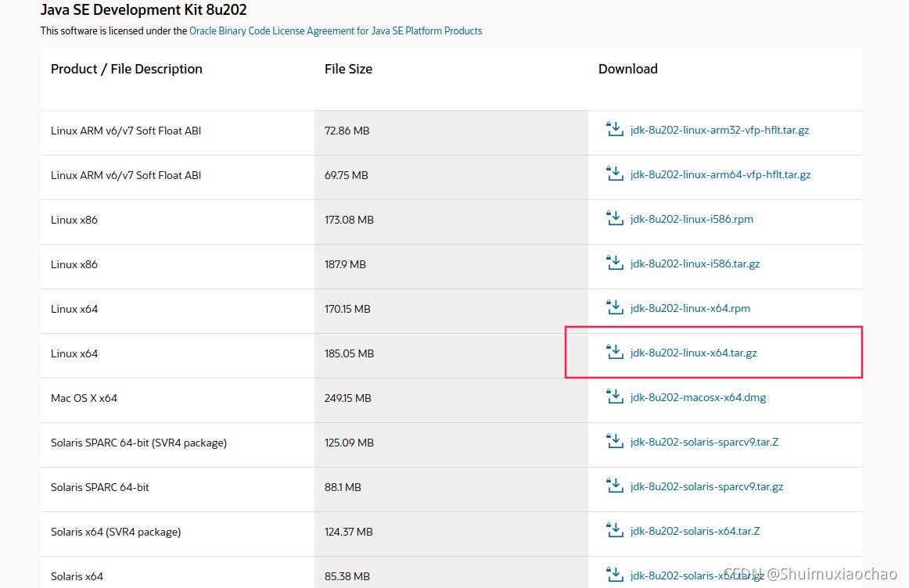Download jdk-8u202-solaris-sparcv9.tar.gz file link
Screen dimensions: 909x588
click(706, 487)
